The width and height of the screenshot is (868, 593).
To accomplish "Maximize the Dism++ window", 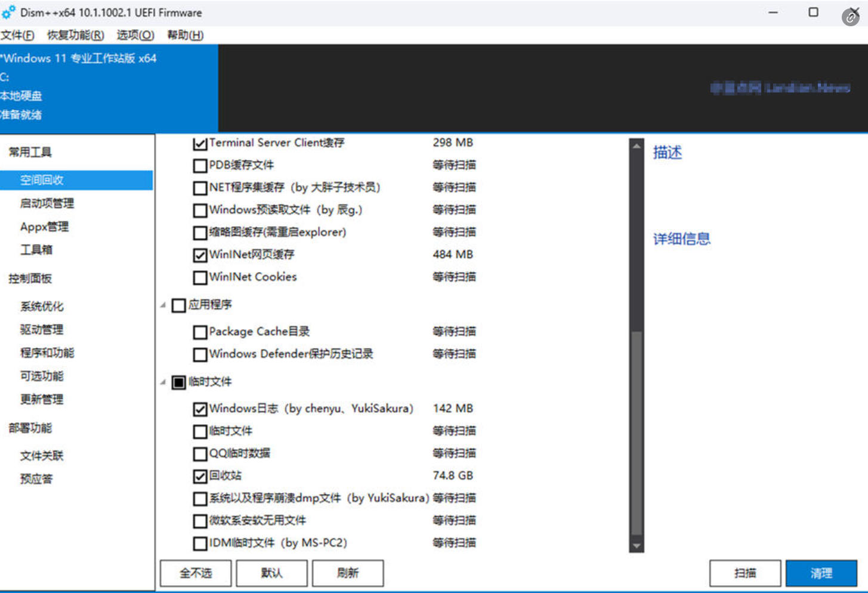I will 813,13.
